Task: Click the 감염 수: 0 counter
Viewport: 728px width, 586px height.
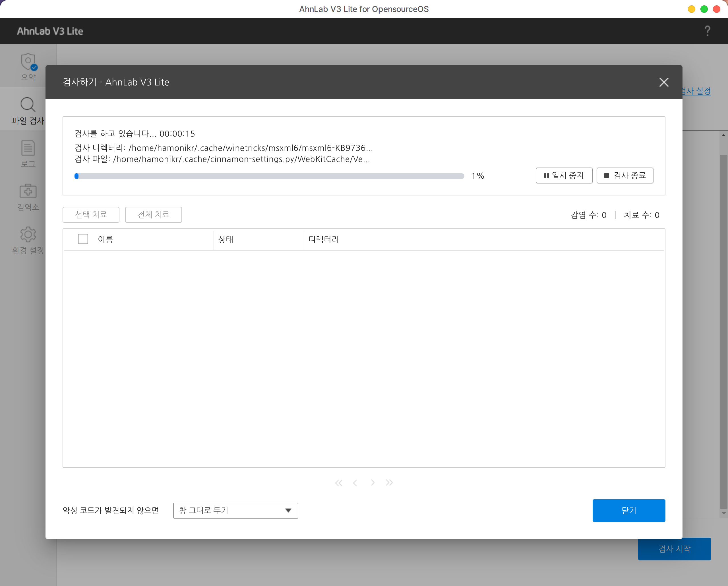Action: [x=588, y=215]
